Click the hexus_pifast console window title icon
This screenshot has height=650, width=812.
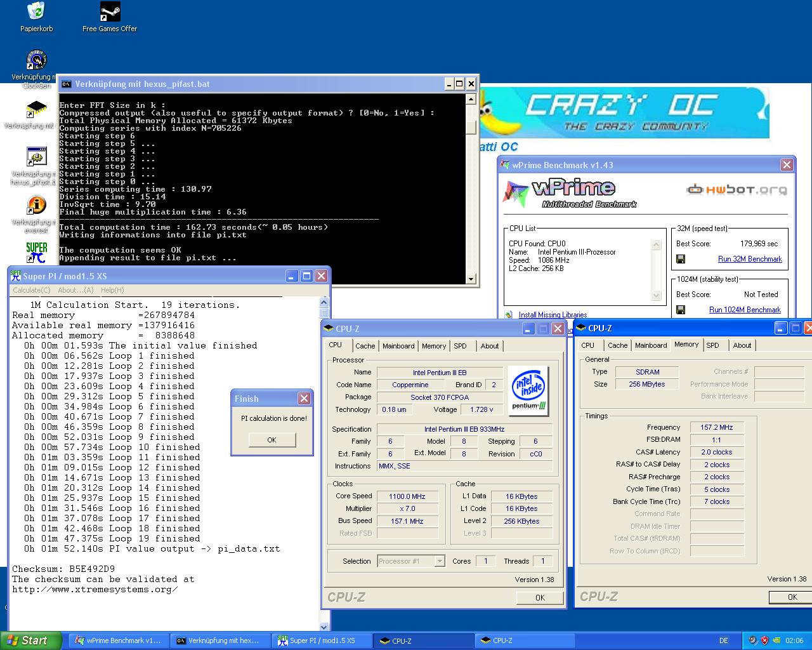tap(67, 84)
